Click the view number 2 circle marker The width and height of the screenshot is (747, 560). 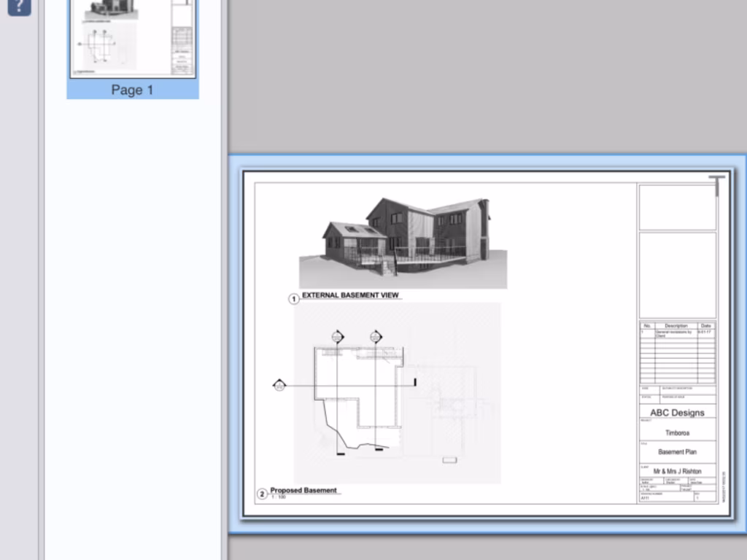pos(263,494)
